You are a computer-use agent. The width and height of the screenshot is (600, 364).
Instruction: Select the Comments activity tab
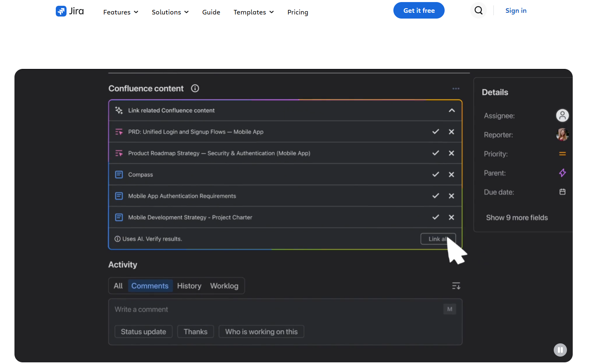(150, 286)
